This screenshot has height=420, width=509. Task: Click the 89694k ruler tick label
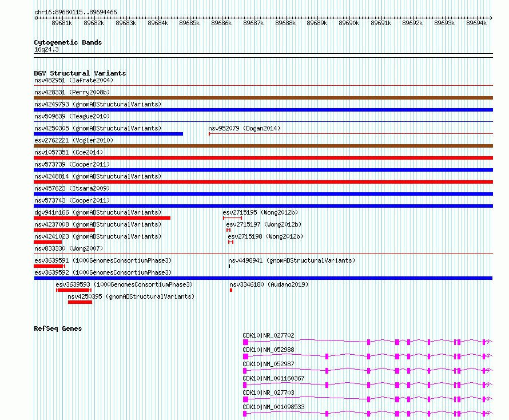pos(476,23)
